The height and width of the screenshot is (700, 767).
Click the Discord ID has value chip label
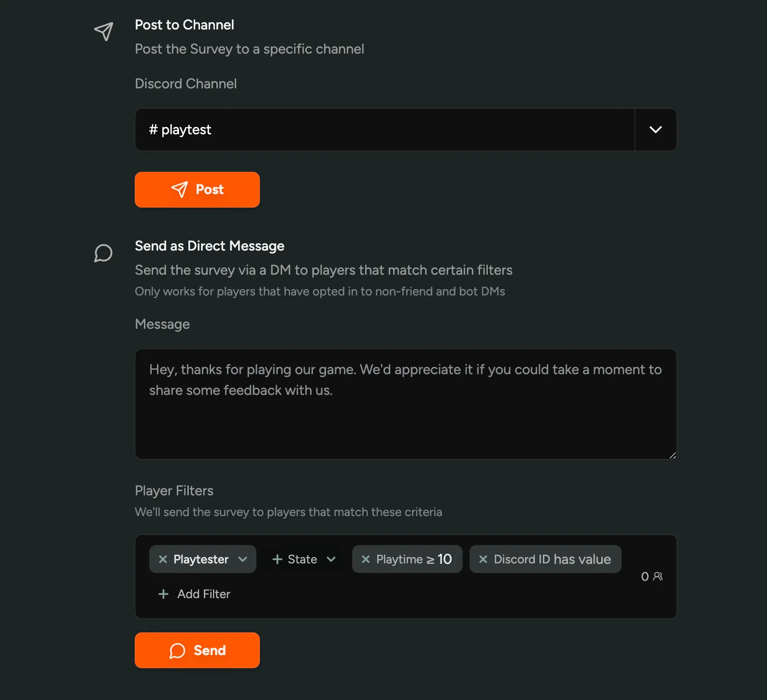tap(552, 559)
